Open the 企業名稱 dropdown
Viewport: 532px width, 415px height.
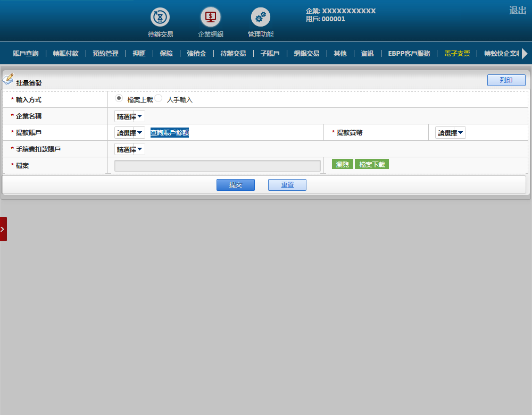click(x=129, y=116)
